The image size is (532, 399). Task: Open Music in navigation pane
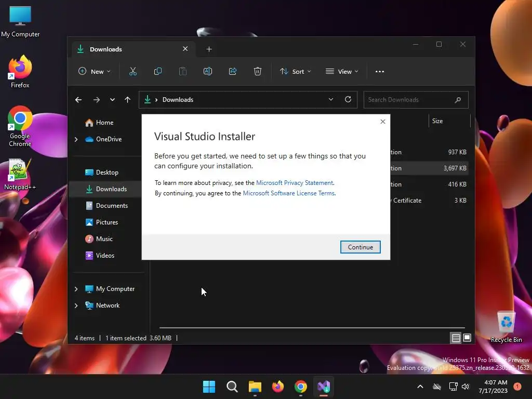click(x=99, y=239)
